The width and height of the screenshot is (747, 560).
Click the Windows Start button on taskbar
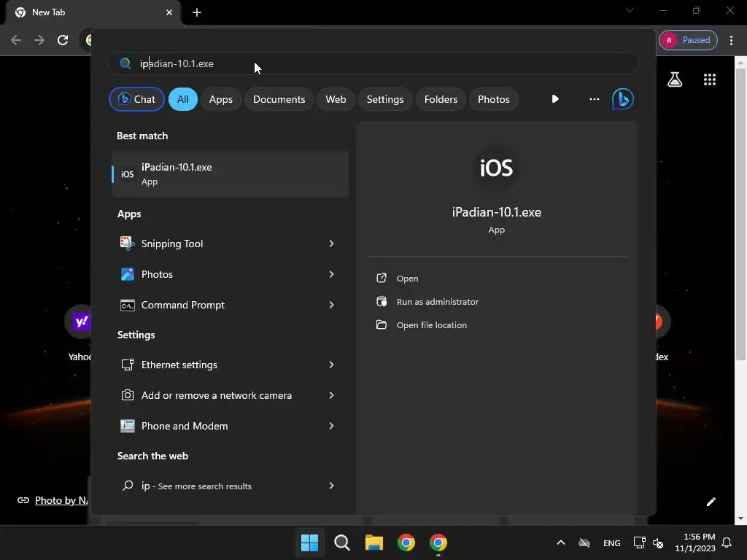click(309, 542)
